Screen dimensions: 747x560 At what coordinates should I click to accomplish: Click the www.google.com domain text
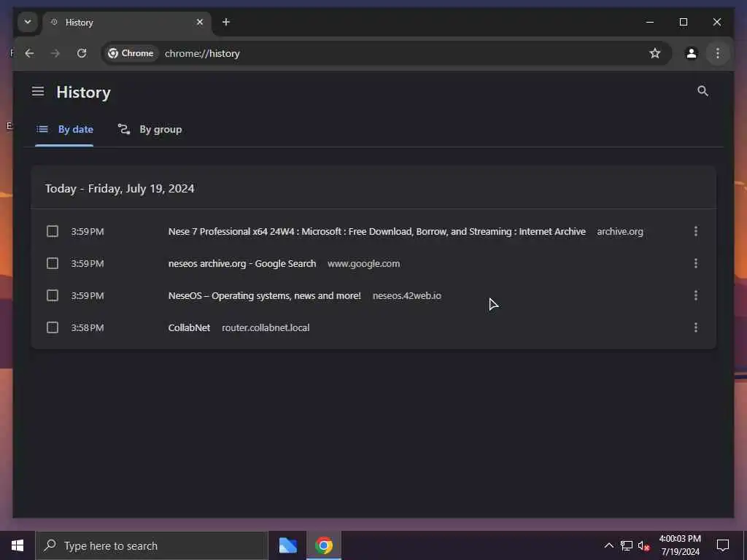click(x=363, y=263)
